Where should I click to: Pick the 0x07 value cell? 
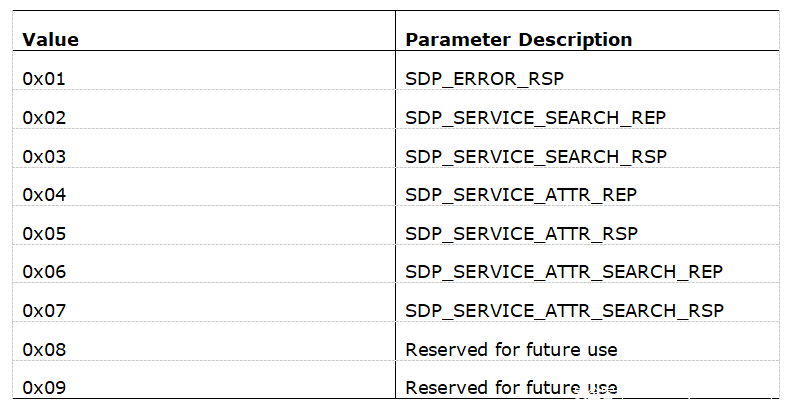(x=44, y=310)
